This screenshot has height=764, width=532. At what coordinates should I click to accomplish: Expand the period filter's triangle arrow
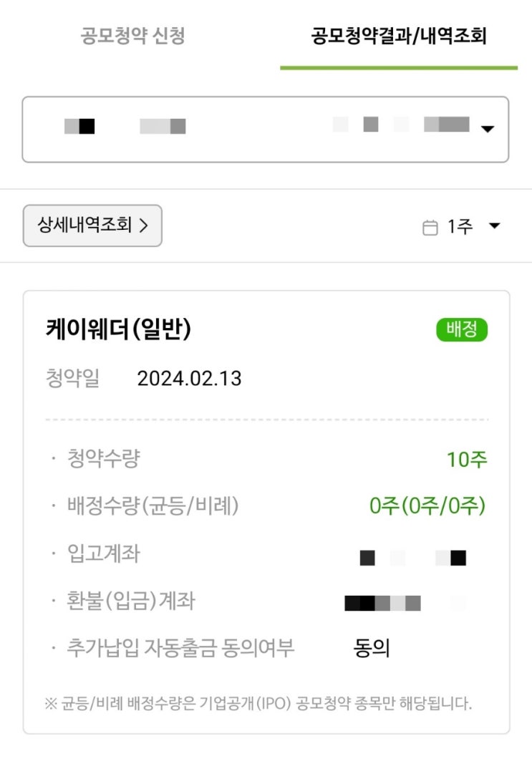pyautogui.click(x=494, y=226)
